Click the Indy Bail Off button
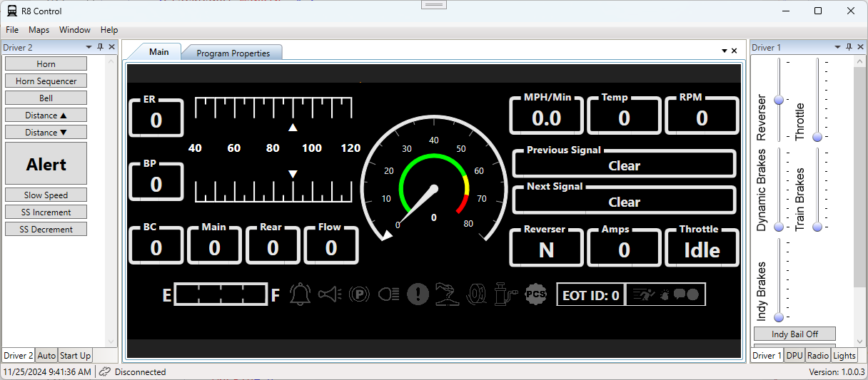This screenshot has width=868, height=380. pos(794,334)
